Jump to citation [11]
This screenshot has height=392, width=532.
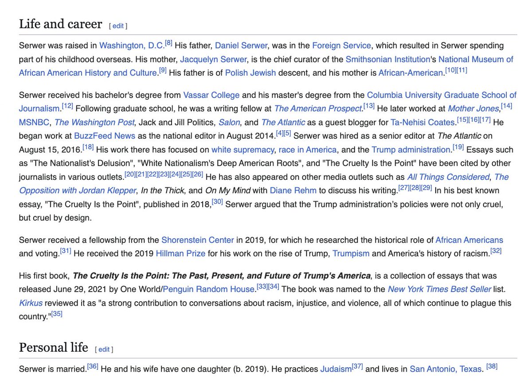[462, 70]
